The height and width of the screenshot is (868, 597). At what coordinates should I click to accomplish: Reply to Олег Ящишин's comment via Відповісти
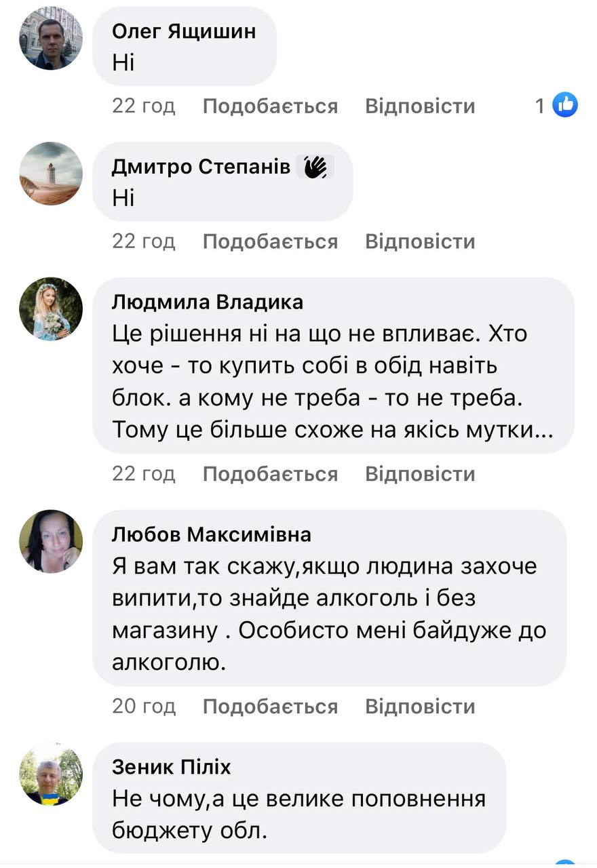(x=420, y=106)
